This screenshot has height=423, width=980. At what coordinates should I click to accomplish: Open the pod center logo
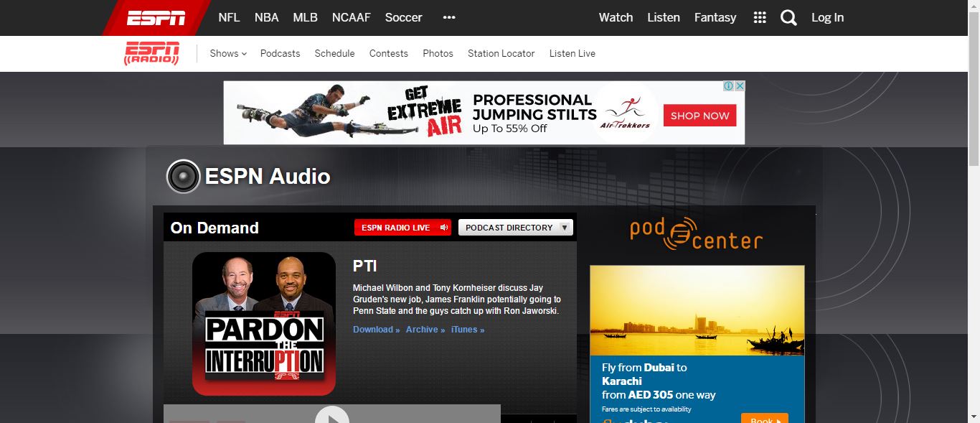coord(696,234)
